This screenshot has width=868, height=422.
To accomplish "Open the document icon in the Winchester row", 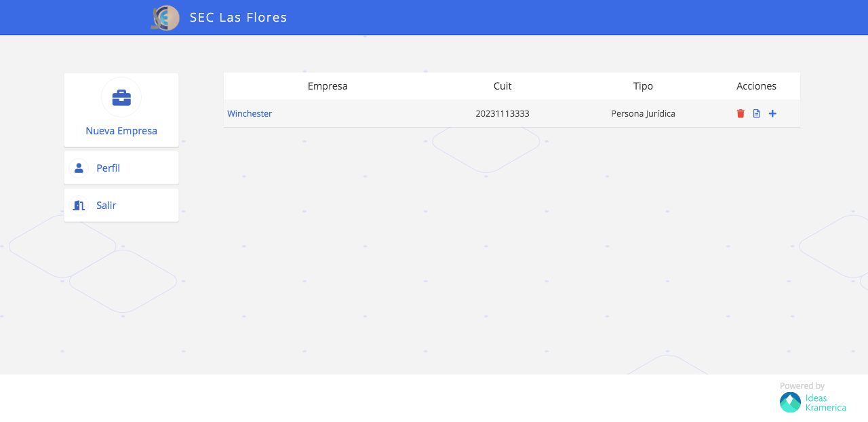I will [x=757, y=113].
